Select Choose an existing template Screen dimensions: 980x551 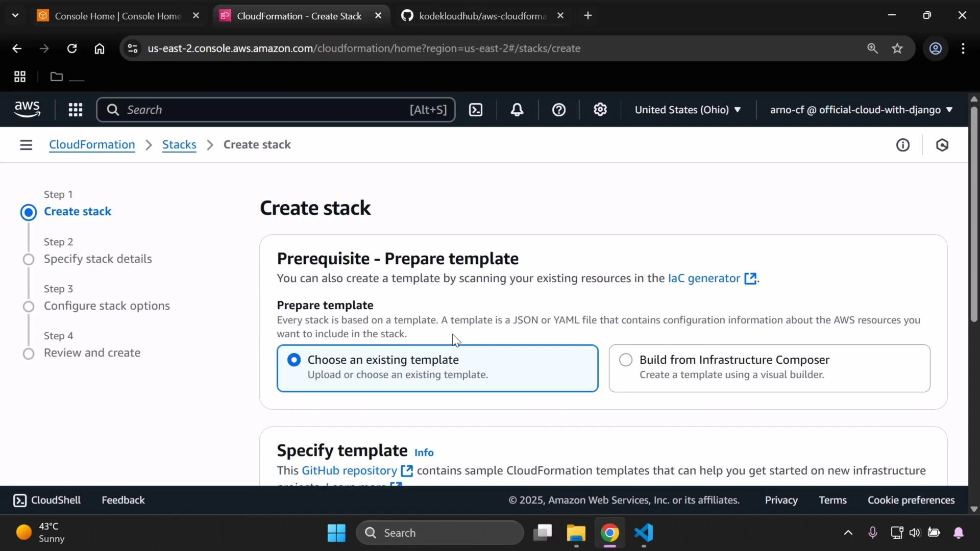(x=294, y=359)
